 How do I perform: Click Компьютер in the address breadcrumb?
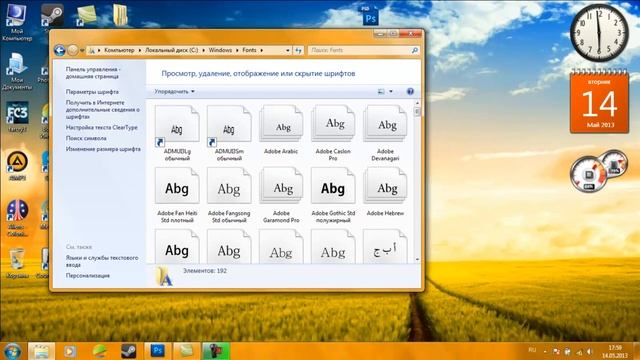[x=119, y=50]
